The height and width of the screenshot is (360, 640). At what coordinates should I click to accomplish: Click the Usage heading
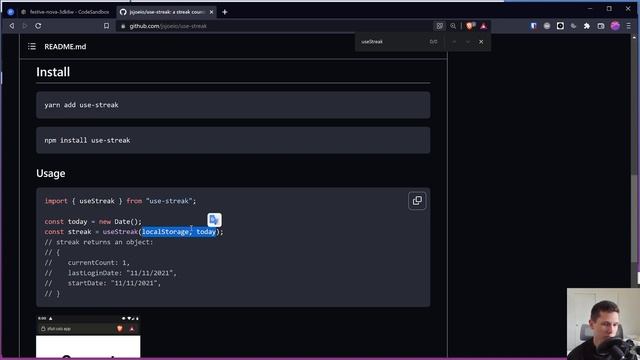point(51,173)
